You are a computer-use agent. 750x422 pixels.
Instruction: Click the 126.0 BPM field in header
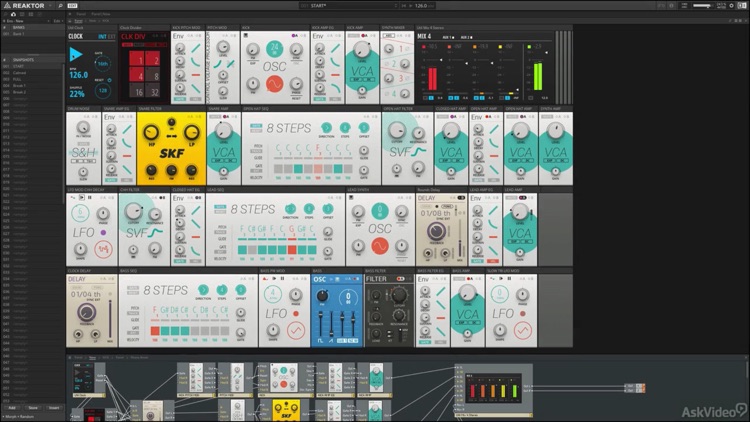click(x=423, y=6)
